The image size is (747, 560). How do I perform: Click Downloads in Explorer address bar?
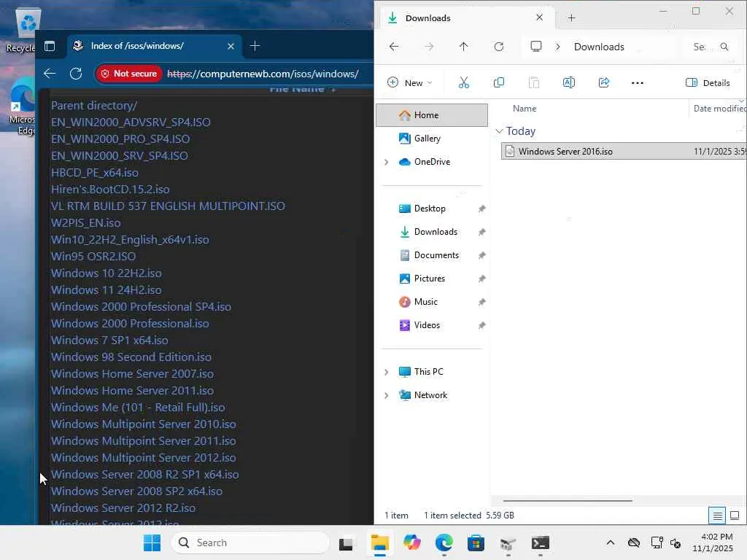[599, 47]
